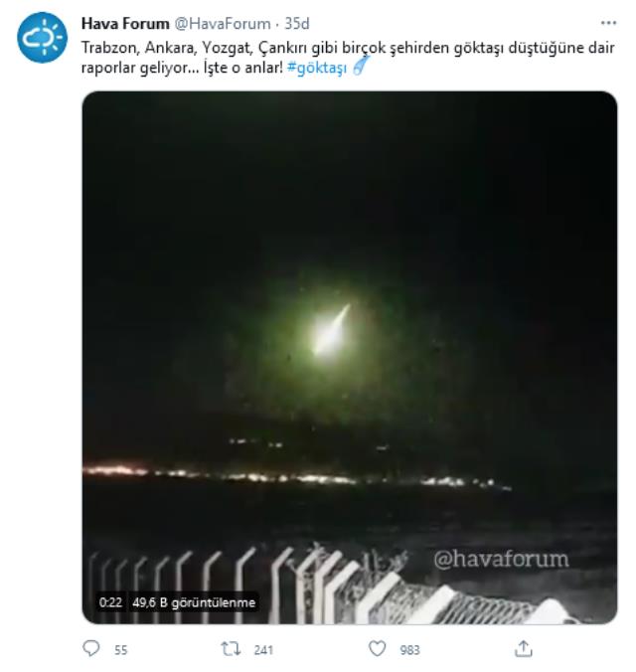Click the 0:22 video duration badge
636x672 pixels.
click(x=110, y=602)
